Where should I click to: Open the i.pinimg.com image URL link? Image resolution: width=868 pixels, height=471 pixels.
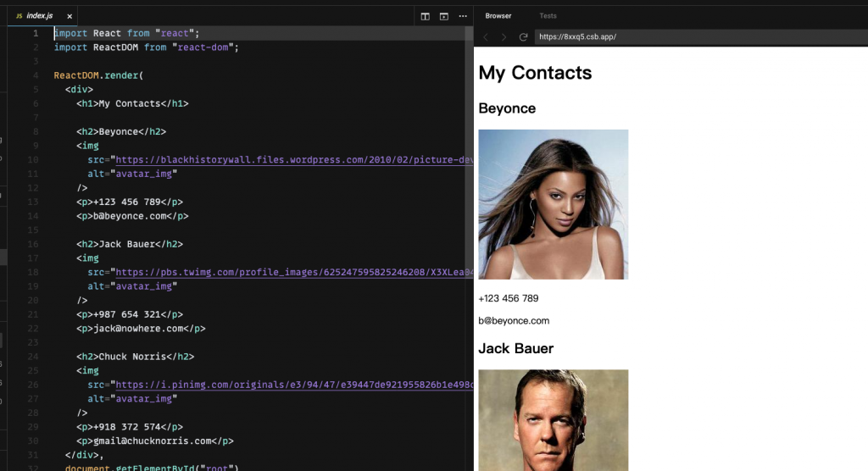point(294,385)
